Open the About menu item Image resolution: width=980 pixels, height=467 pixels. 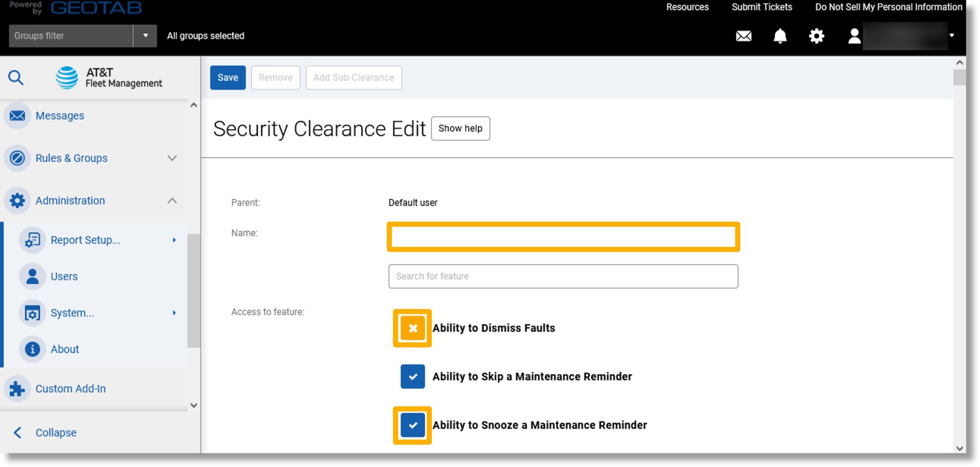click(x=65, y=349)
